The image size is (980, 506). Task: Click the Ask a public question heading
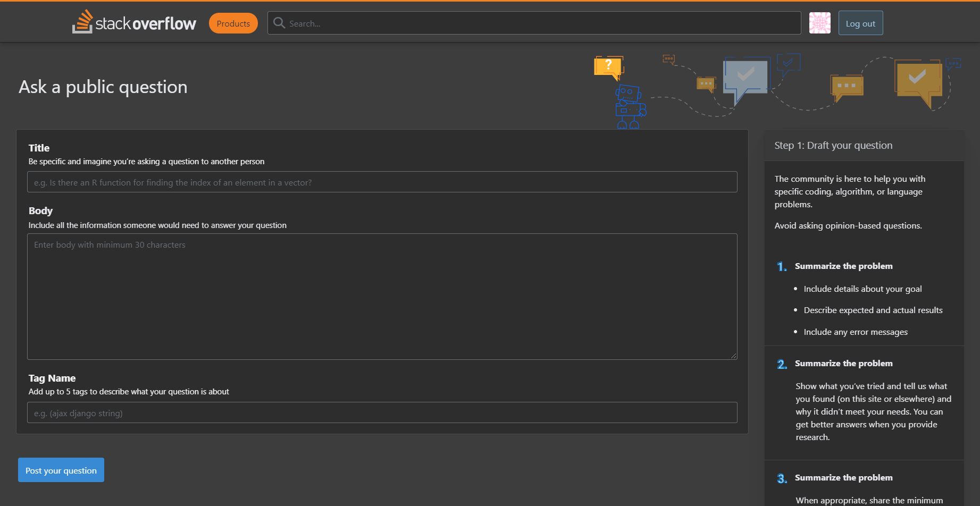coord(103,87)
